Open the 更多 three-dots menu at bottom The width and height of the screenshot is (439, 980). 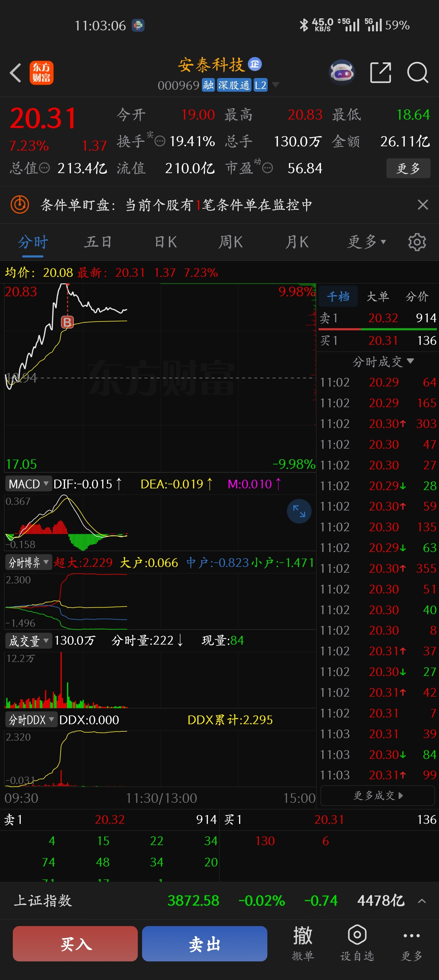coord(412,943)
